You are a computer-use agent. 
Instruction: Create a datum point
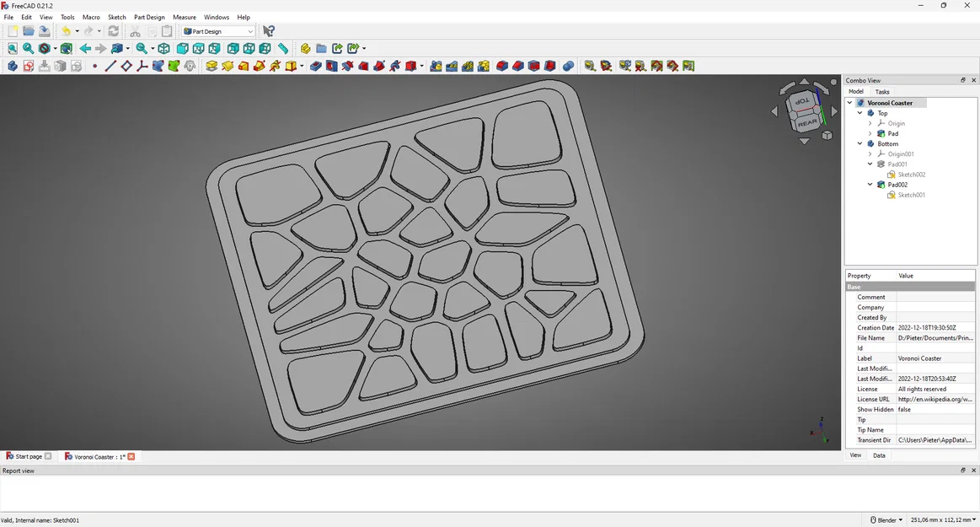tap(94, 66)
